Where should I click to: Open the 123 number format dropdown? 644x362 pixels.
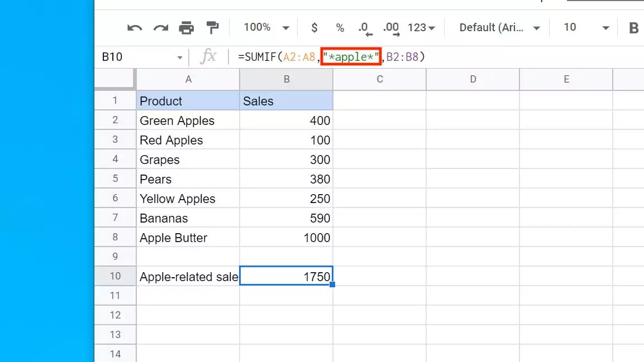tap(422, 27)
